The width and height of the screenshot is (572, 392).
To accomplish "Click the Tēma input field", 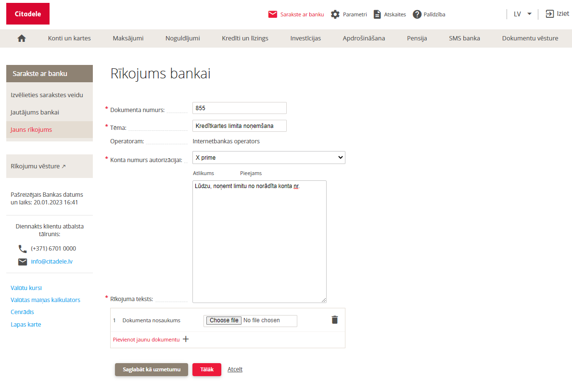I will point(239,126).
